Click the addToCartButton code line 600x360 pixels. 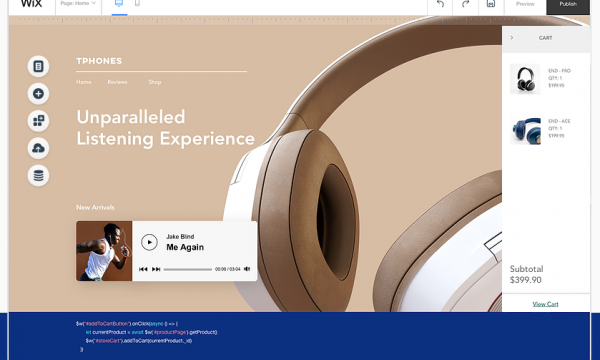point(127,324)
